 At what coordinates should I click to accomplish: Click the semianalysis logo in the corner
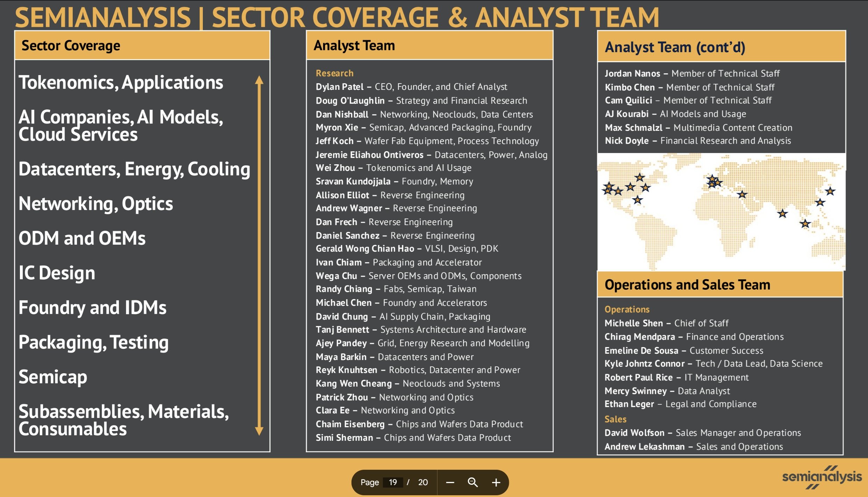[821, 477]
